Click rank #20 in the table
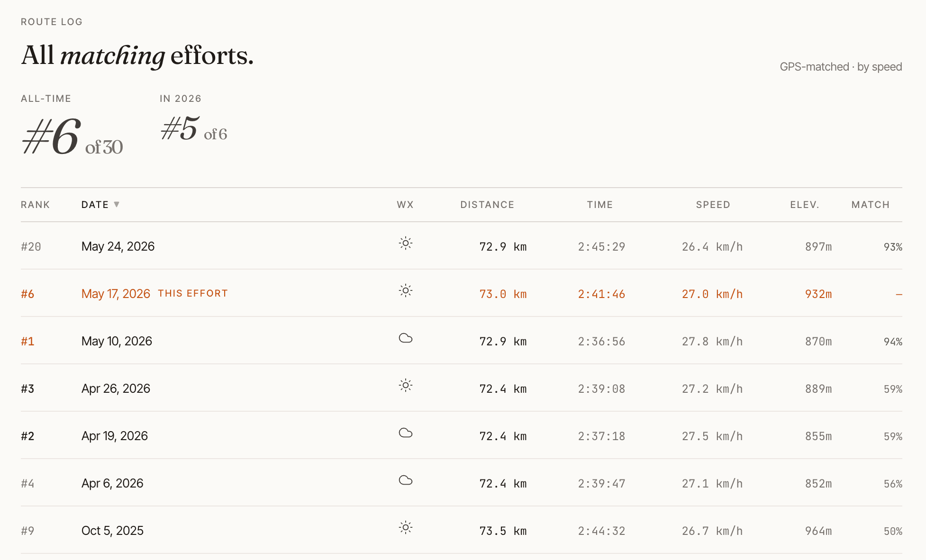 click(31, 247)
